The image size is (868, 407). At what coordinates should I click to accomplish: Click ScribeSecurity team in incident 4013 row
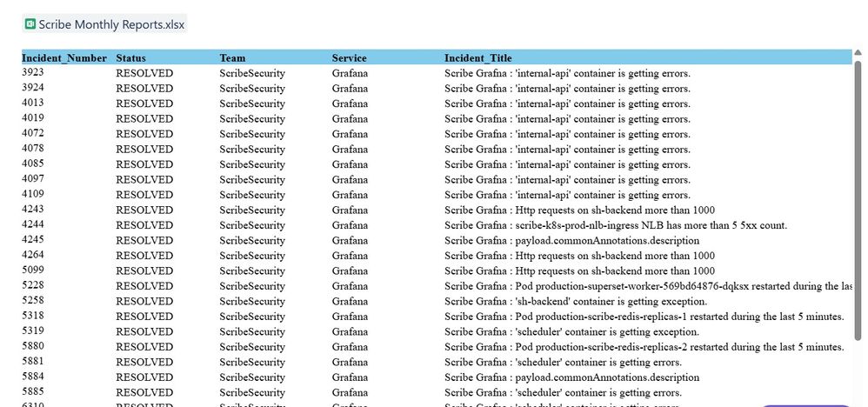(x=252, y=103)
